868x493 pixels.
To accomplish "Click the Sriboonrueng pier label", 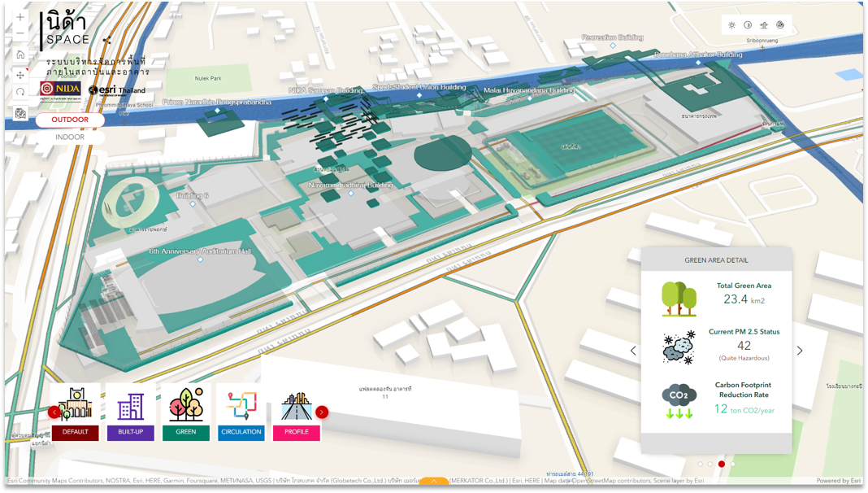I will (x=762, y=41).
